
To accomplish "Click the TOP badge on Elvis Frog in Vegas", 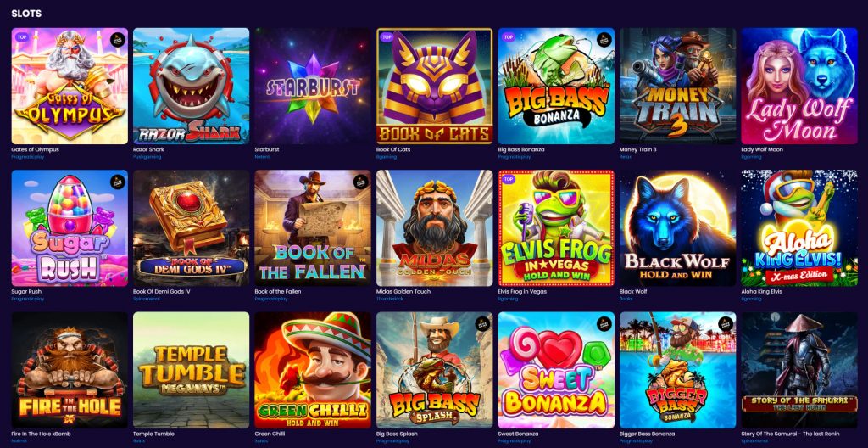I will click(x=509, y=180).
